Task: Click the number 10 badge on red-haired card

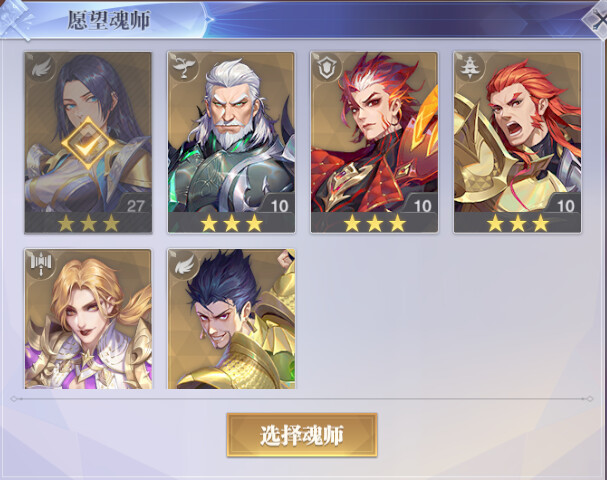Action: [x=423, y=206]
